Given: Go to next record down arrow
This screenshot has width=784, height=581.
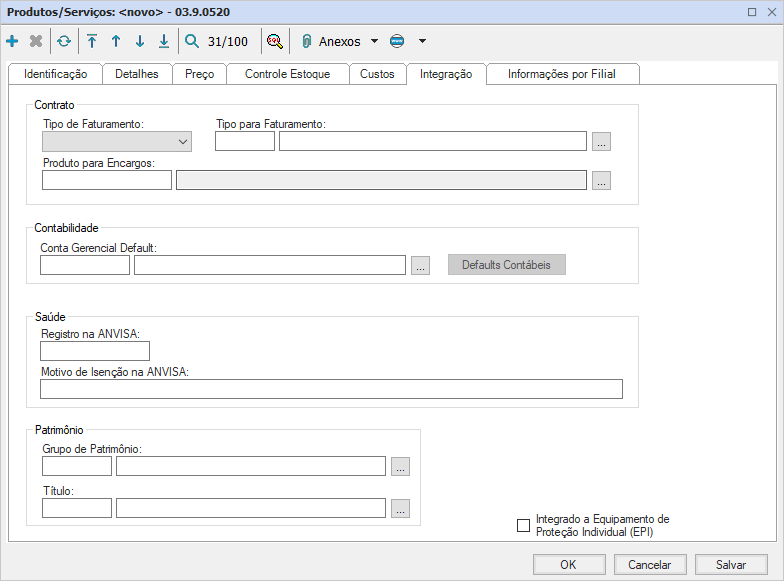Looking at the screenshot, I should pyautogui.click(x=140, y=42).
